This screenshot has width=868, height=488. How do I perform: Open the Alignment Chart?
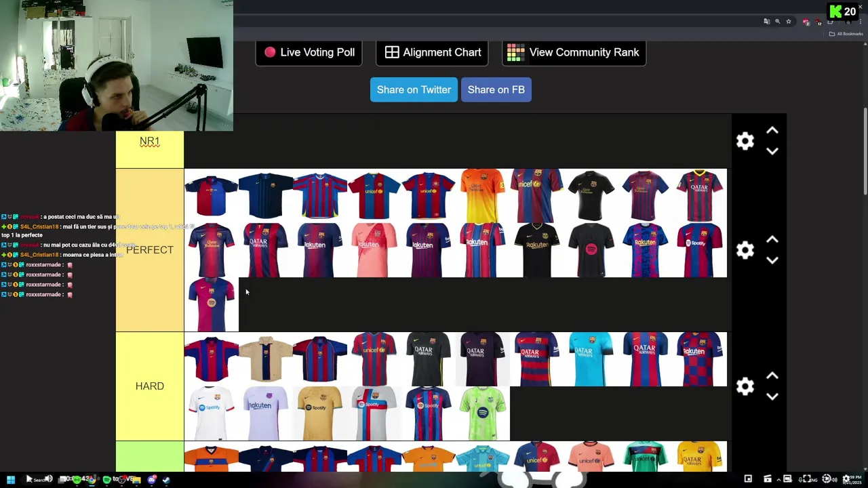click(x=432, y=52)
